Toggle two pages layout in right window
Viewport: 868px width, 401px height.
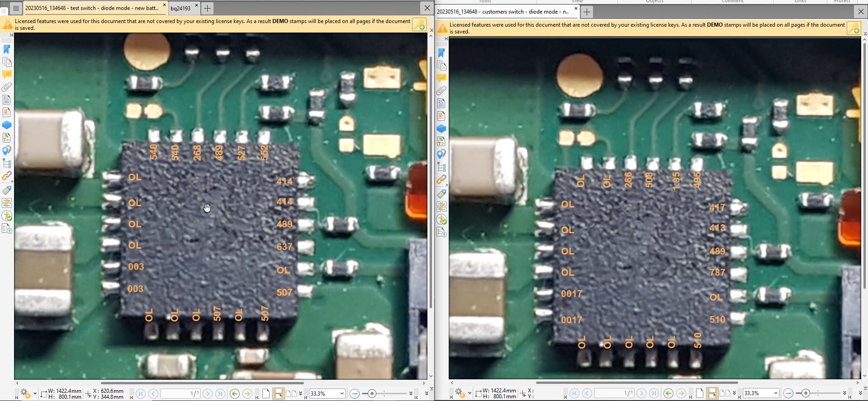tap(725, 394)
